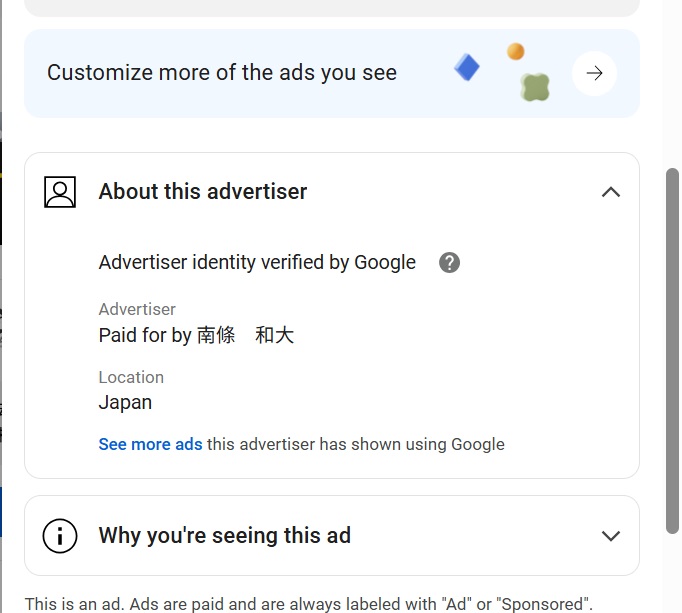682x613 pixels.
Task: Click the blue diamond shape in the banner
Action: click(467, 67)
